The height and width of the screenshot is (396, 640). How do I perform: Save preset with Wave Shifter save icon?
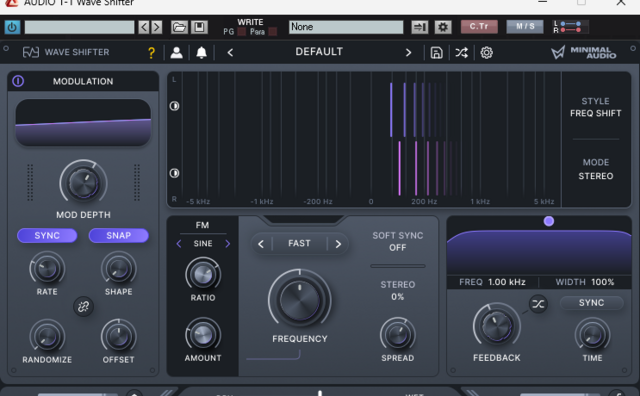click(436, 53)
